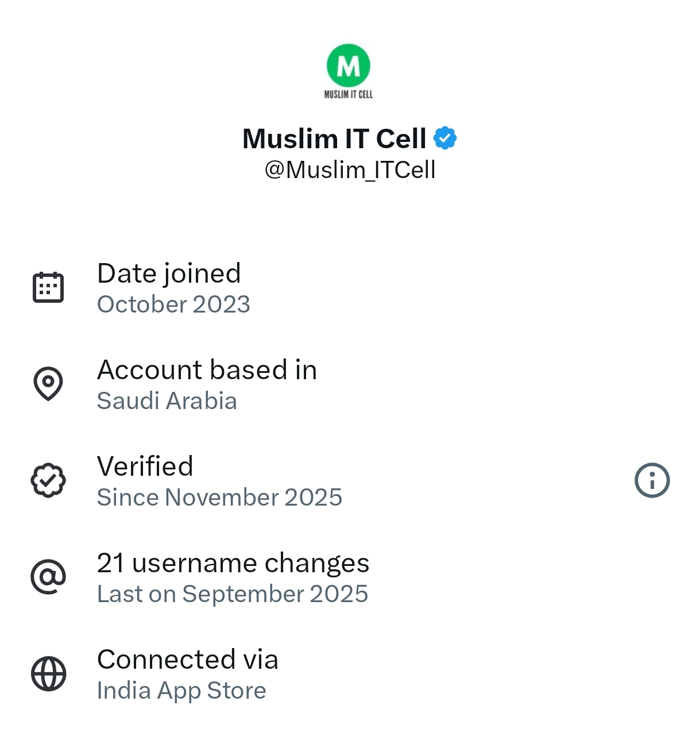Click the Connected via label

[187, 660]
